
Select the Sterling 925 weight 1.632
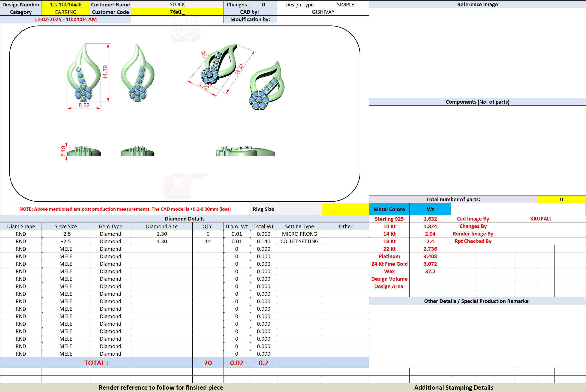pos(430,219)
